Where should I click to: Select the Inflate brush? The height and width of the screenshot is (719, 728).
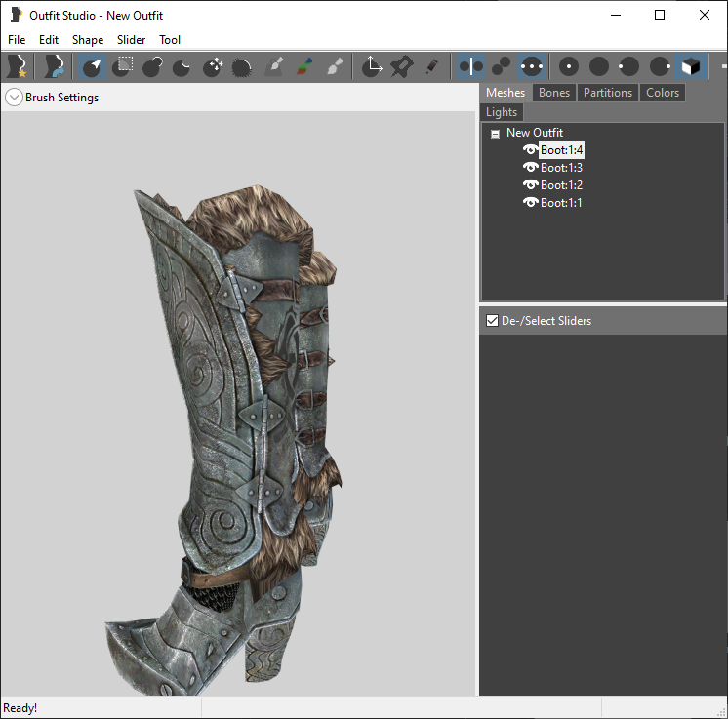tap(152, 66)
